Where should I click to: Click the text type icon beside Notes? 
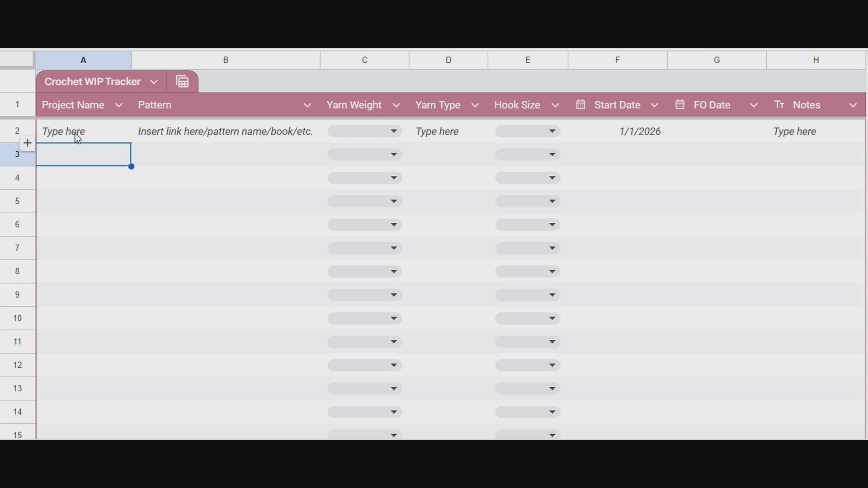click(779, 105)
